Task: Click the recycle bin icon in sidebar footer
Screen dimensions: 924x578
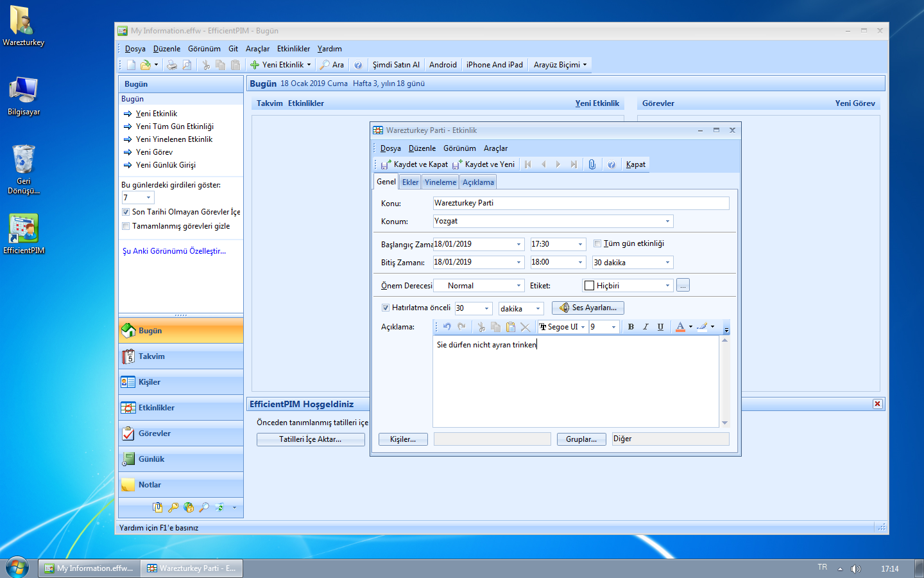Action: pos(219,507)
